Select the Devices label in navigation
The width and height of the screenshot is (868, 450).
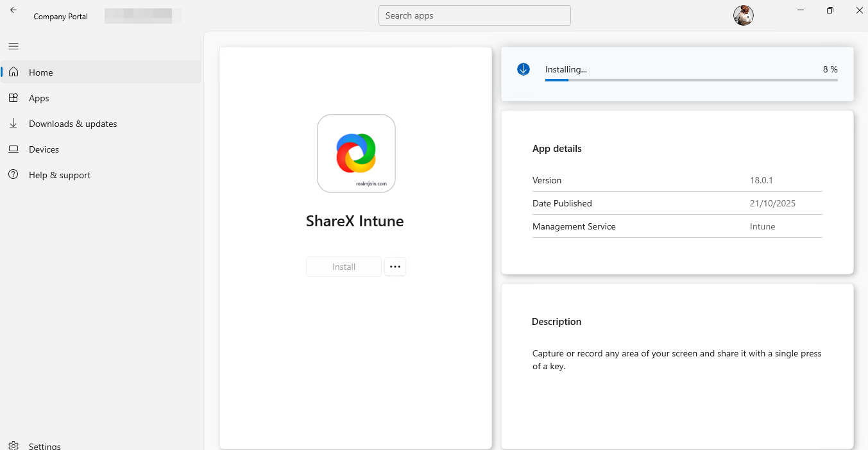tap(44, 149)
